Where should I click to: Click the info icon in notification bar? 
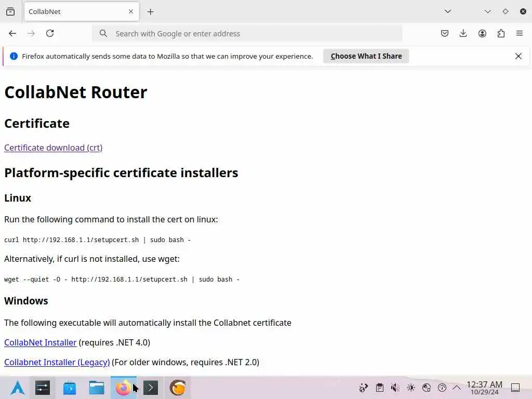[14, 56]
